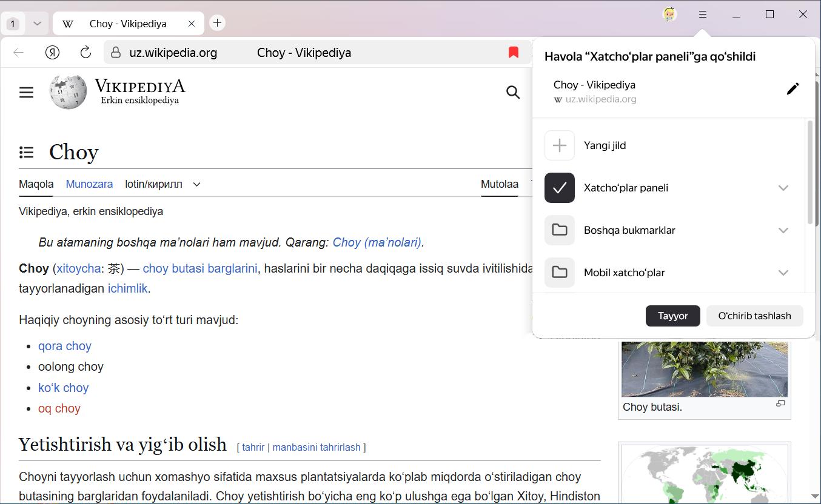Click the user profile avatar icon
The width and height of the screenshot is (821, 504).
[670, 15]
